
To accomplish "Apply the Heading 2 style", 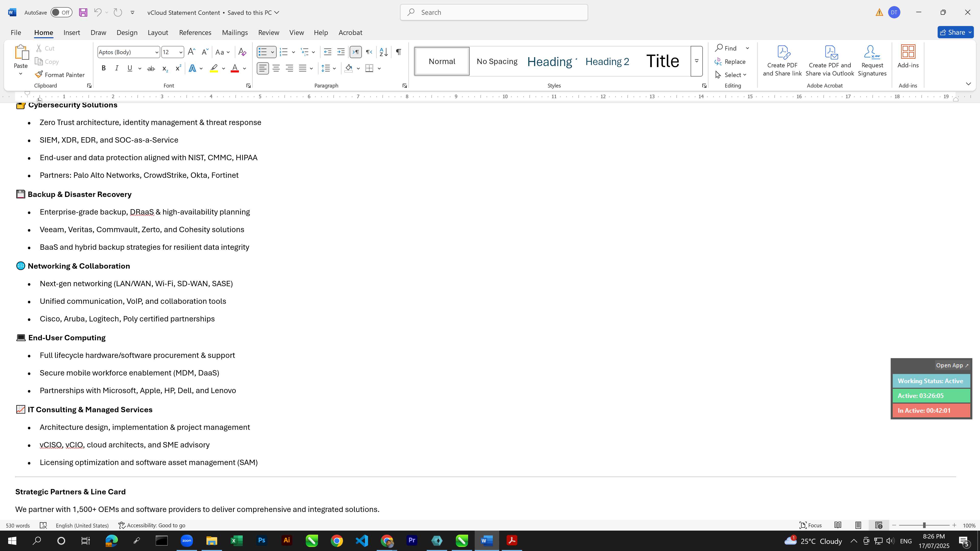I will pos(607,61).
